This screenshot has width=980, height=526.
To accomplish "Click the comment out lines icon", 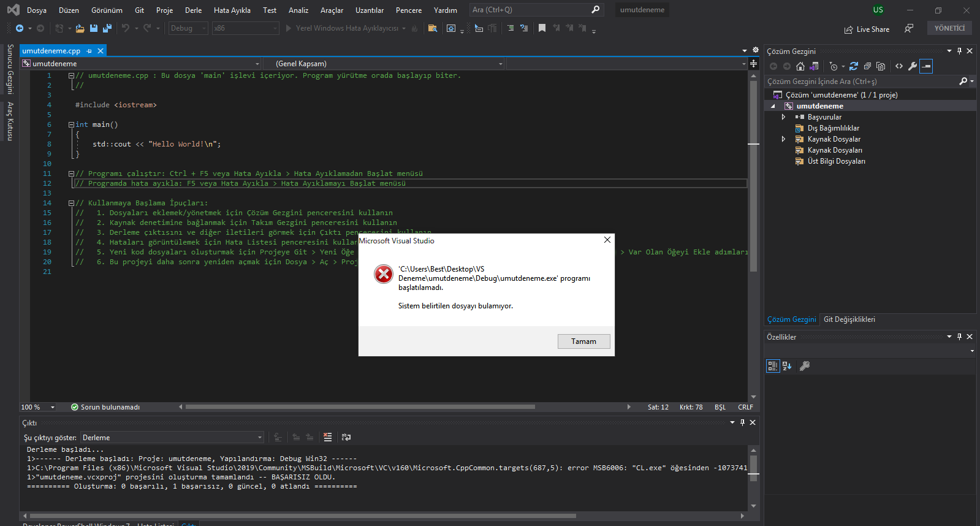I will (511, 28).
